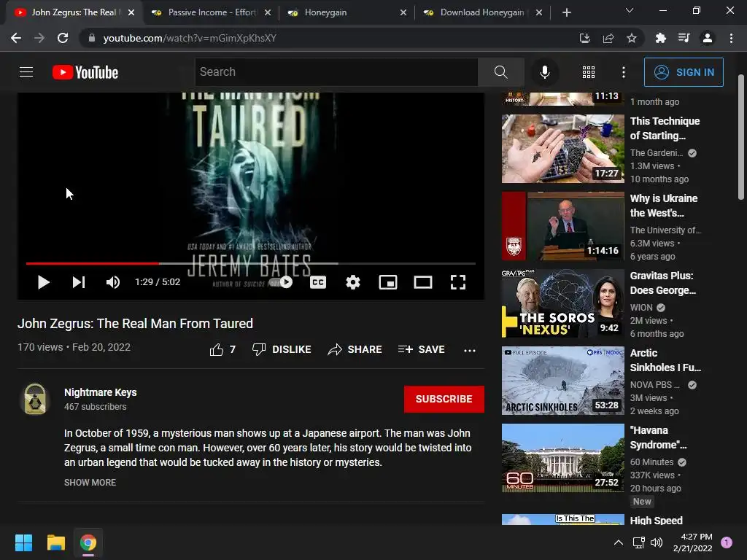Click page scrollbar thumb
This screenshot has height=560, width=747.
tap(740, 137)
